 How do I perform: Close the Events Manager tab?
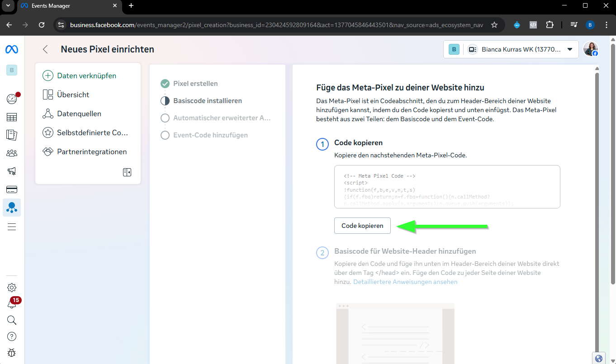115,6
